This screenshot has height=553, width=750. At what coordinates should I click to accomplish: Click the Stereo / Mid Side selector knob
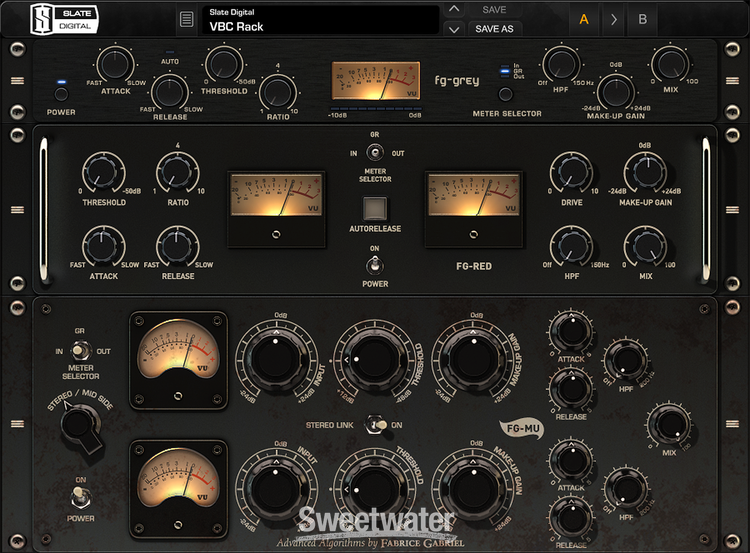(x=80, y=426)
